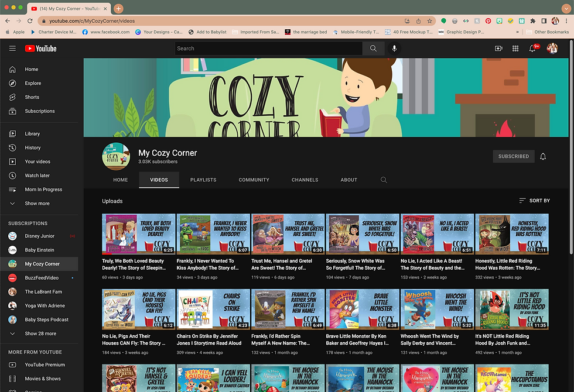This screenshot has height=392, width=574.
Task: Switch to the PLAYLISTS tab
Action: pos(203,180)
